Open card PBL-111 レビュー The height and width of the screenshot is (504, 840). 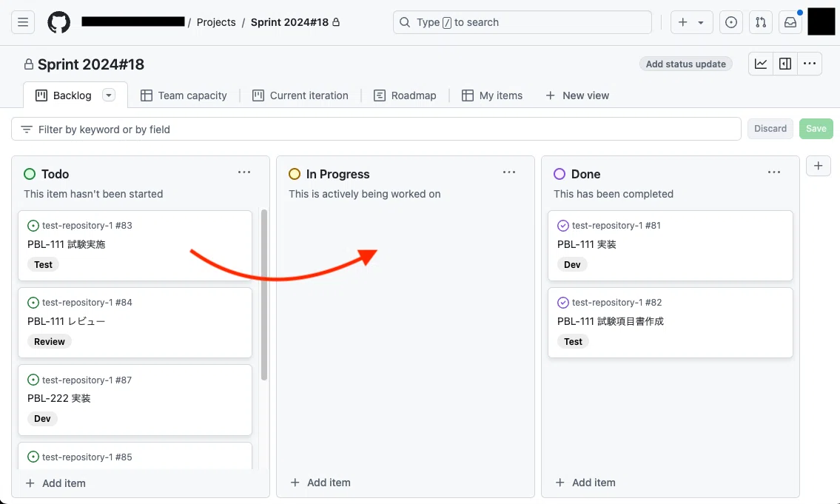click(67, 321)
